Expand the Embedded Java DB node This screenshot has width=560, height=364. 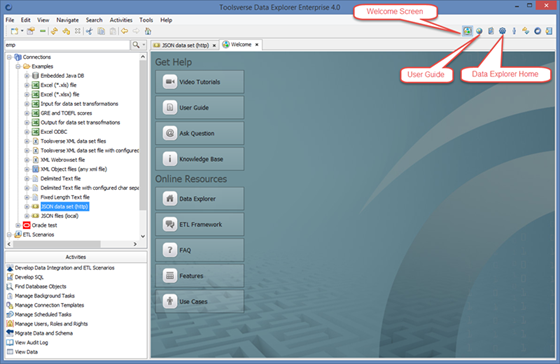pos(27,76)
